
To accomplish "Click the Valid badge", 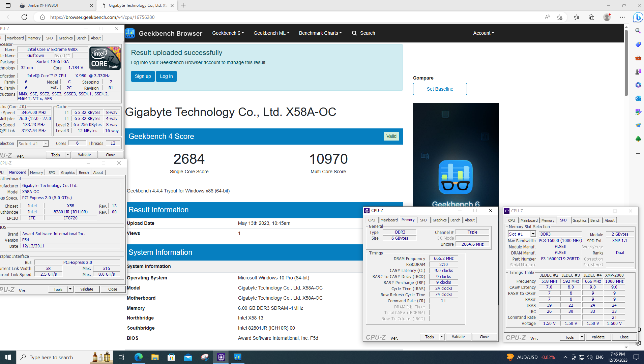I will pyautogui.click(x=391, y=136).
